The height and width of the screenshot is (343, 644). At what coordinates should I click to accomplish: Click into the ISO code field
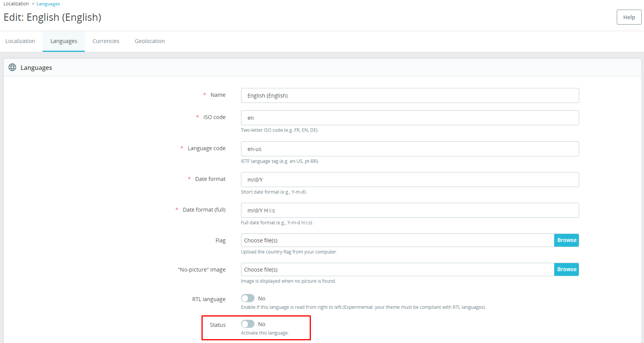click(x=410, y=118)
